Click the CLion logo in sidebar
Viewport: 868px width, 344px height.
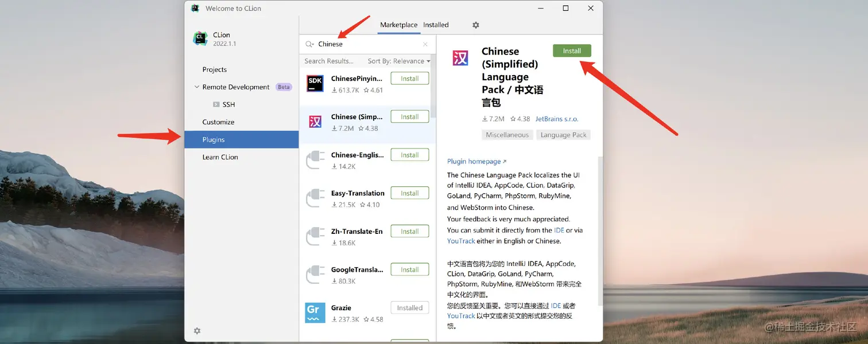coord(200,38)
